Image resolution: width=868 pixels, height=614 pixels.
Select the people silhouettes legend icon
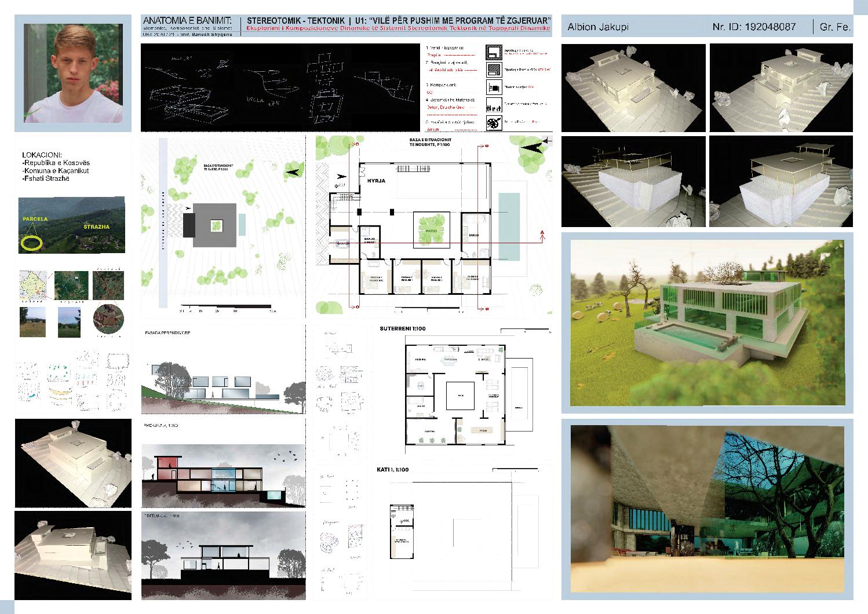point(494,106)
